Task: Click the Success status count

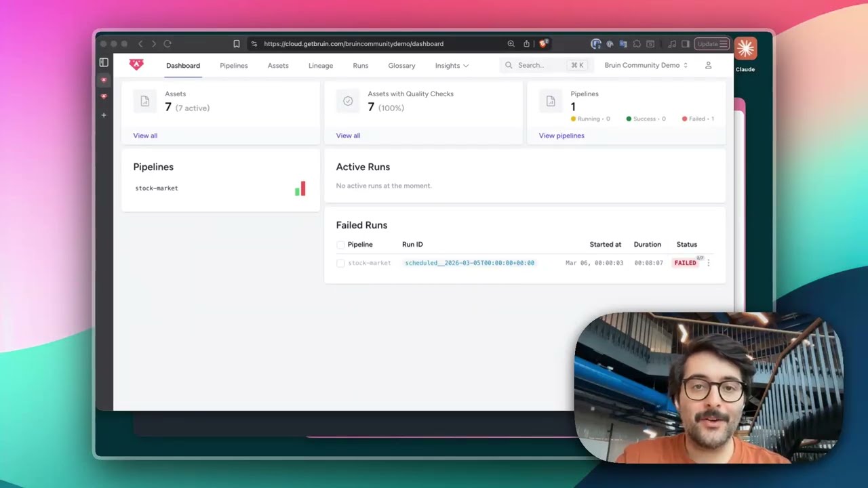Action: pyautogui.click(x=646, y=119)
